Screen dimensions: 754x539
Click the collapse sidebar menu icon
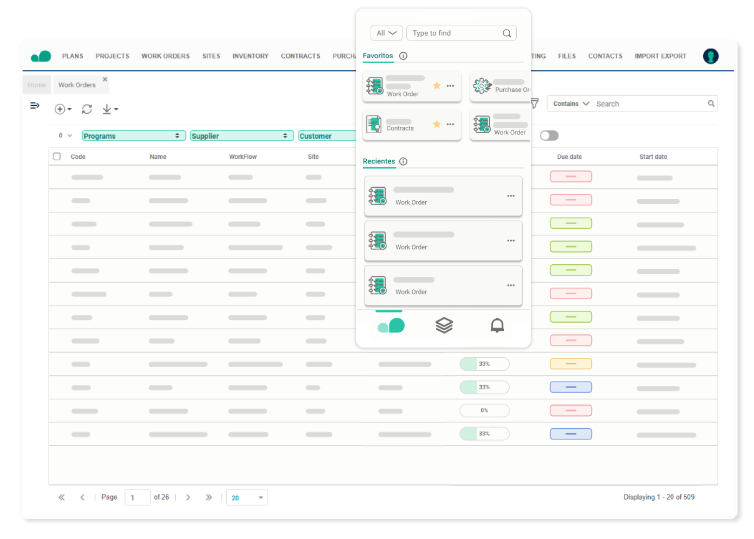point(35,106)
